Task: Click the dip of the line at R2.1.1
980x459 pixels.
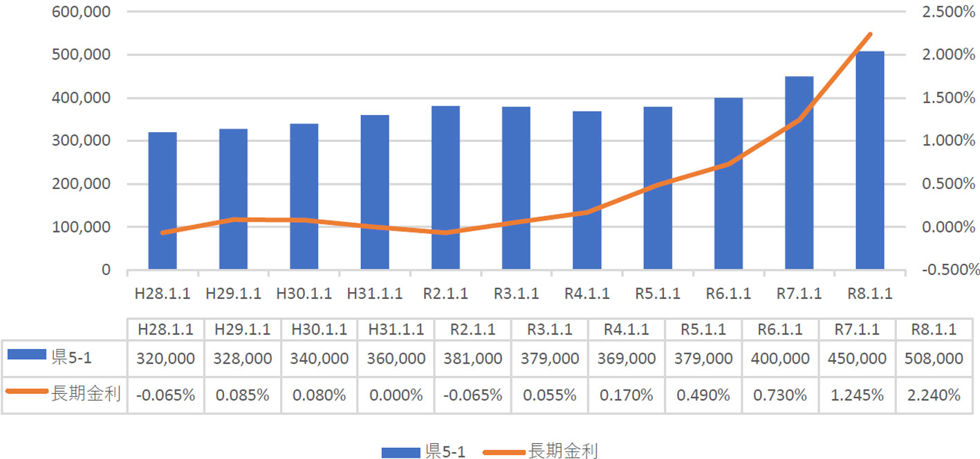Action: click(445, 233)
